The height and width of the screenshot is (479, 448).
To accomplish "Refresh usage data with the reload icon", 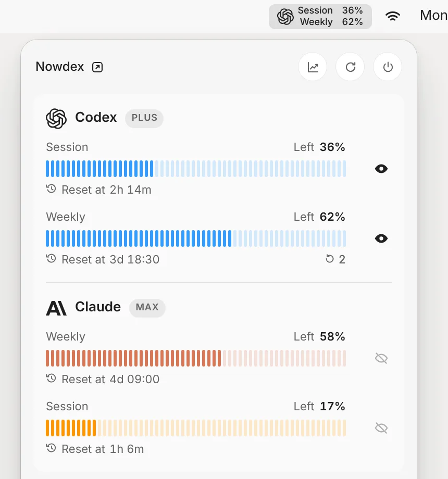I will (x=350, y=67).
